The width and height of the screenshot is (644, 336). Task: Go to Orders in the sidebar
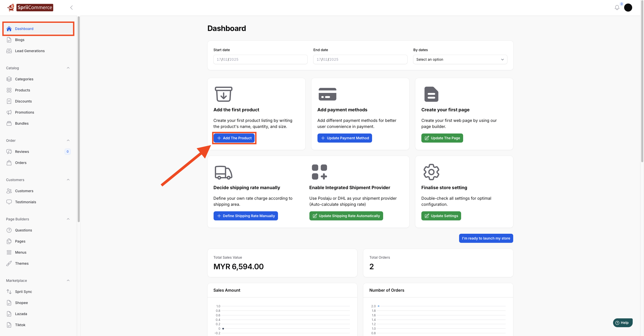21,162
